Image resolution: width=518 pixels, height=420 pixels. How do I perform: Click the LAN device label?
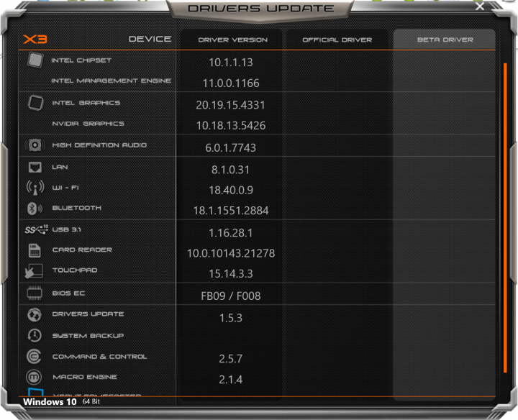(x=60, y=167)
